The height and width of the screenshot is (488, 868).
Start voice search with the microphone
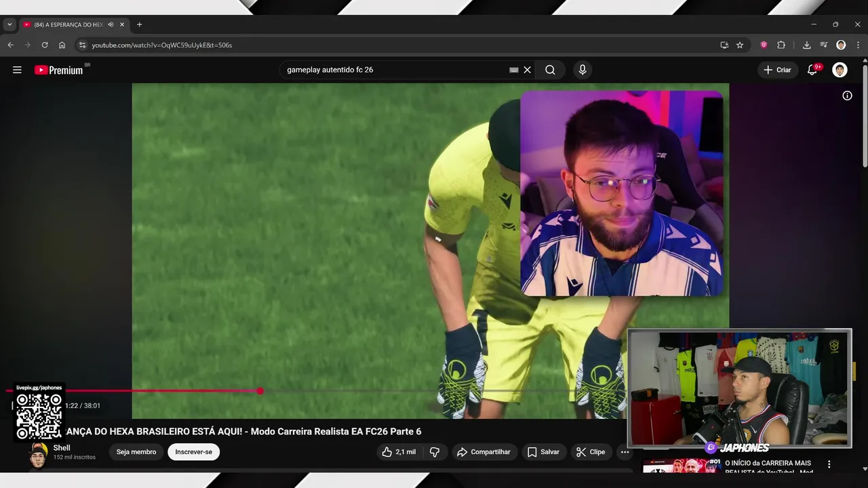pos(583,70)
